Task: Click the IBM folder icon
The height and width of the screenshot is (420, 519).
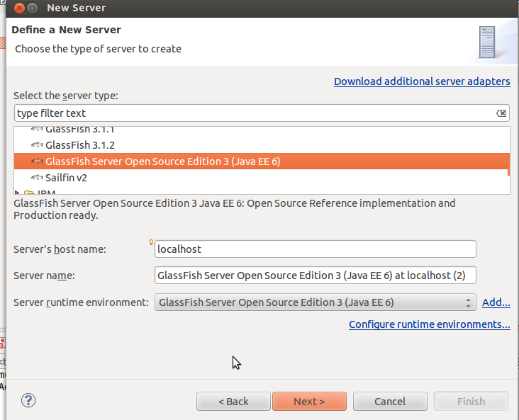Action: point(29,192)
